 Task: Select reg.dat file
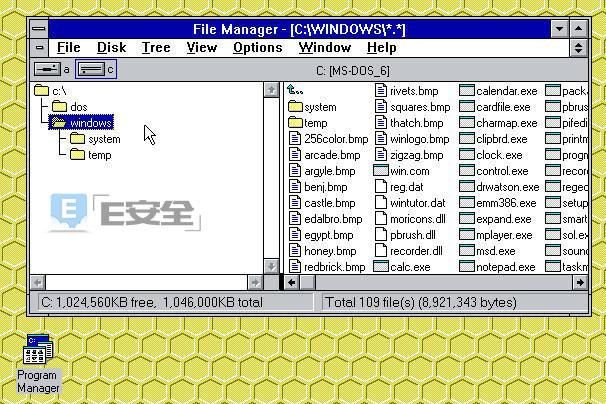(x=399, y=187)
